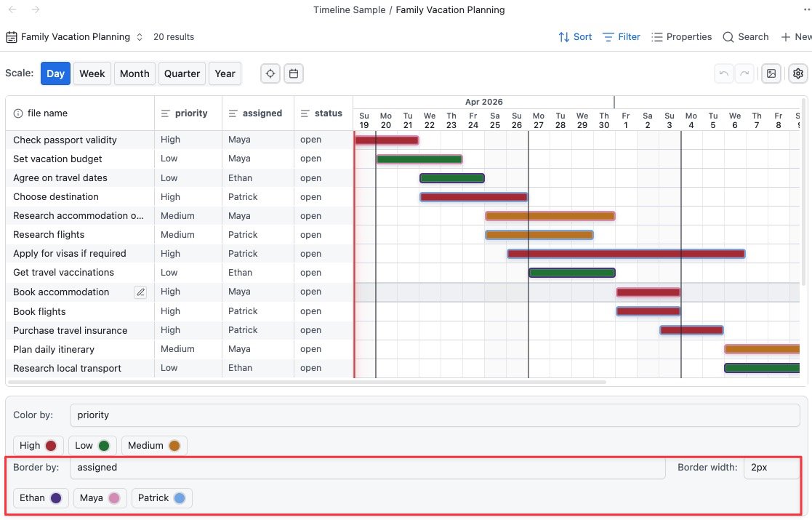Select the Agree on travel dates bar
Viewport: 812px width, 520px height.
coord(452,178)
